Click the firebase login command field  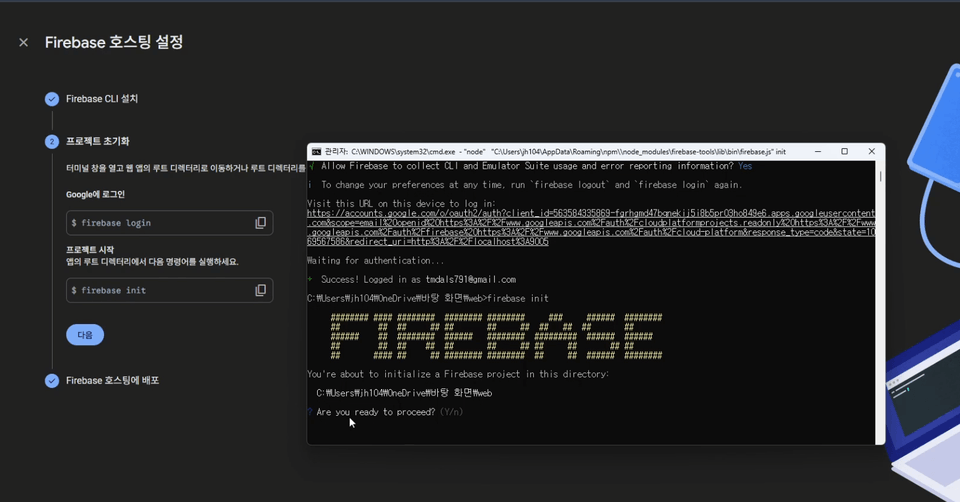pyautogui.click(x=170, y=223)
